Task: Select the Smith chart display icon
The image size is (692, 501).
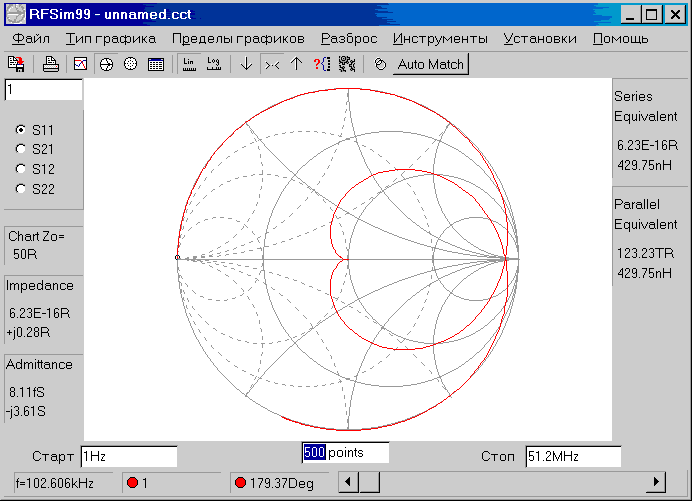Action: (106, 64)
